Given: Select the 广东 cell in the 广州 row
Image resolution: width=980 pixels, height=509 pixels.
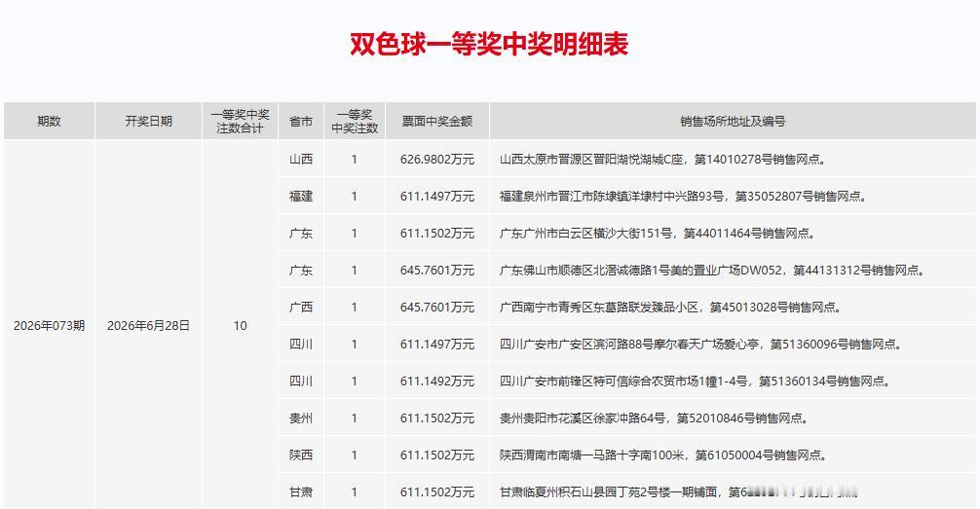Looking at the screenshot, I should [301, 233].
